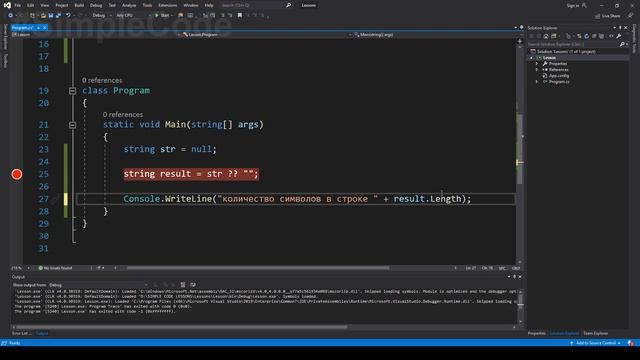Open the Lesson.Program type dropdown
This screenshot has width=640, height=360.
point(267,35)
